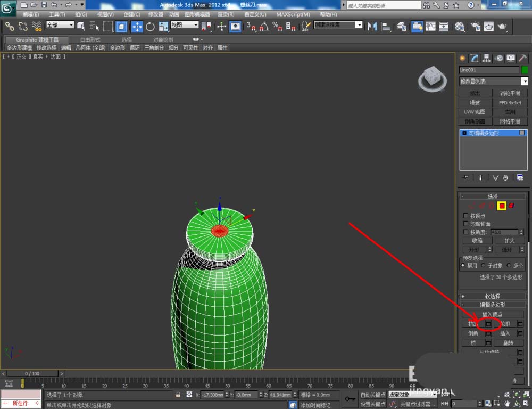Activate Select and Move tool

click(137, 26)
